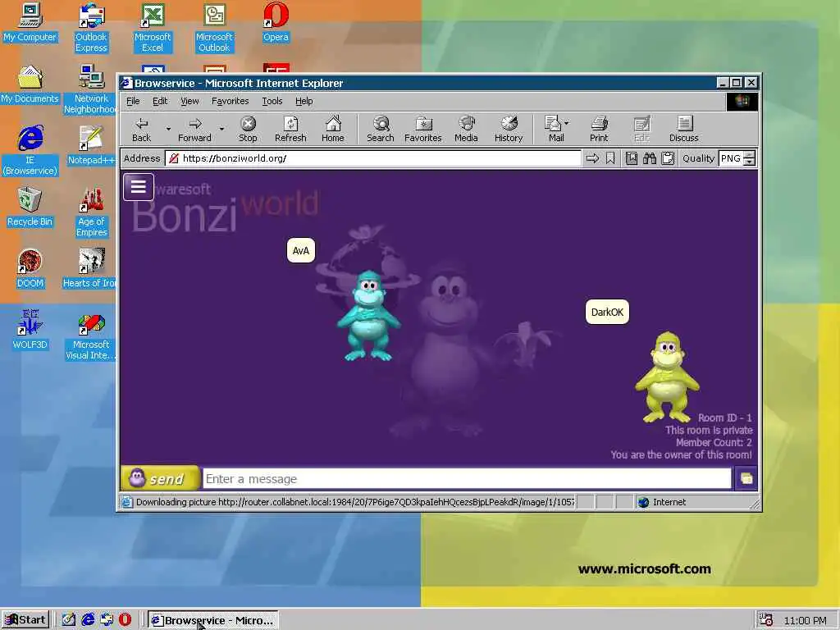Stop loading with the Stop button
The image size is (840, 630).
pos(248,129)
